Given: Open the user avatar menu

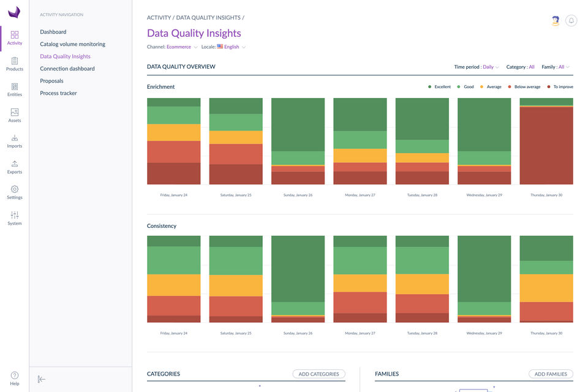Looking at the screenshot, I should tap(555, 21).
